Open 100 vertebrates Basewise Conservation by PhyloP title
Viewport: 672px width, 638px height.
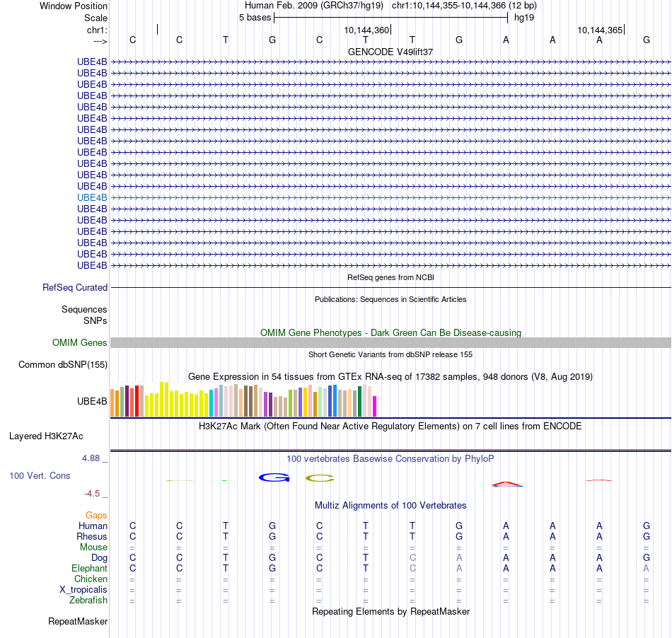(x=390, y=459)
